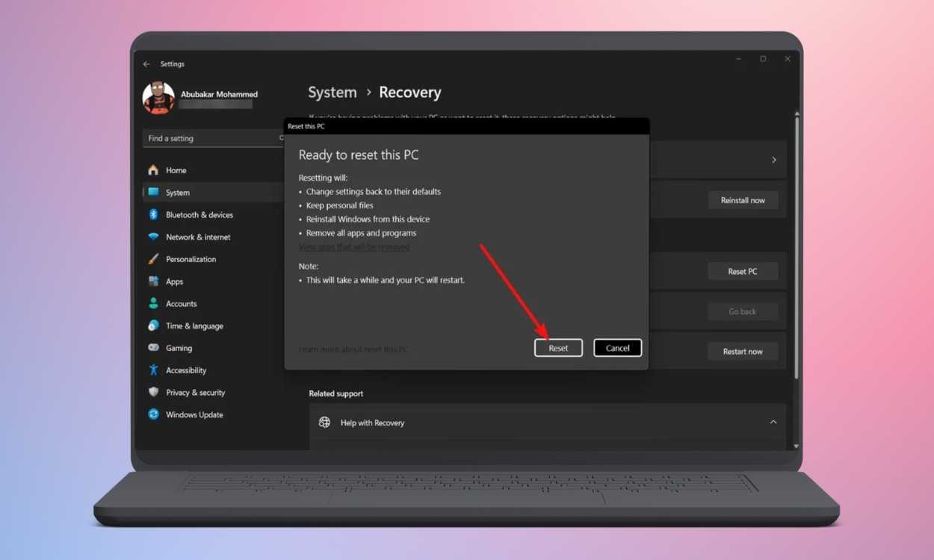This screenshot has height=560, width=934.
Task: Click 'Remove all apps and programs' text
Action: coord(362,233)
